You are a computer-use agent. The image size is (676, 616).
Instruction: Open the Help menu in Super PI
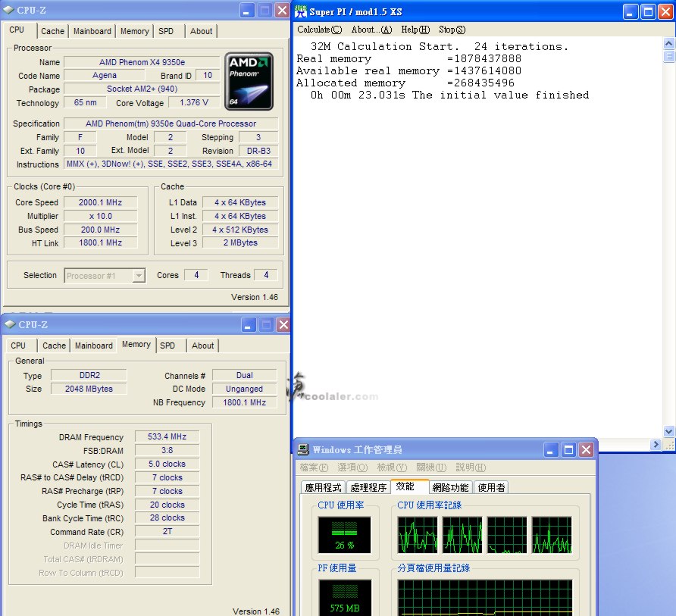[x=415, y=30]
